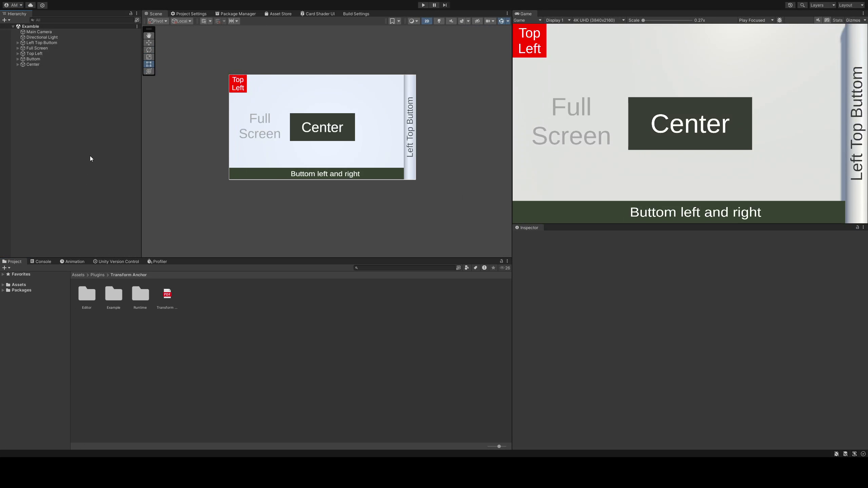Image resolution: width=868 pixels, height=488 pixels.
Task: Click the Hierarchy search scope icon
Action: pos(137,20)
